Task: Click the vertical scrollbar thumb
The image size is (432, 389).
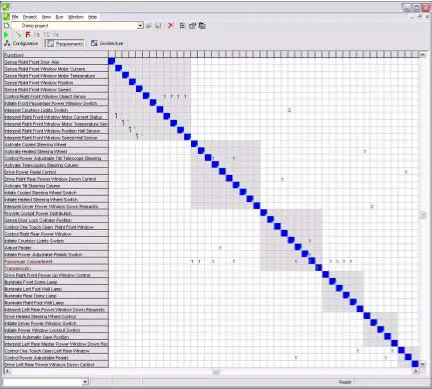Action: point(423,215)
